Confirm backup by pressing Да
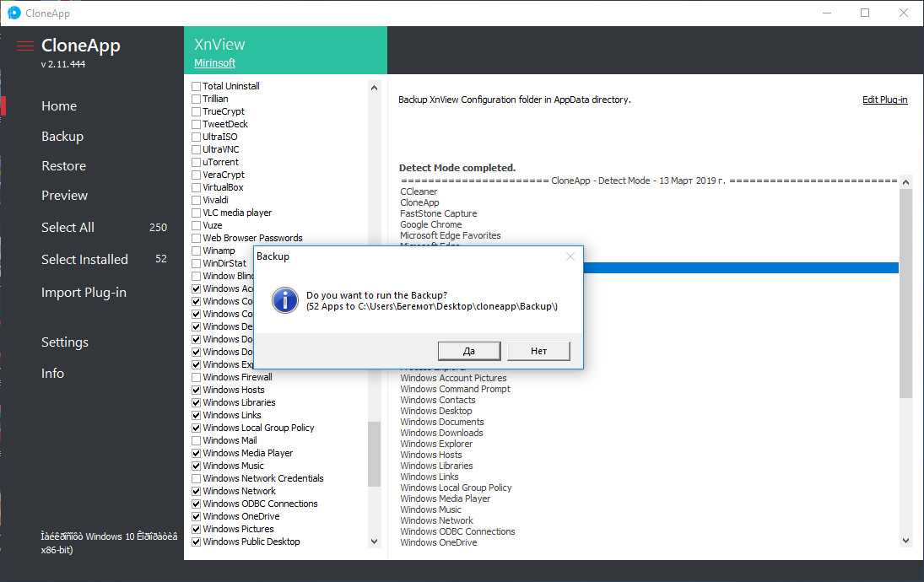Viewport: 924px width, 582px height. [x=469, y=351]
